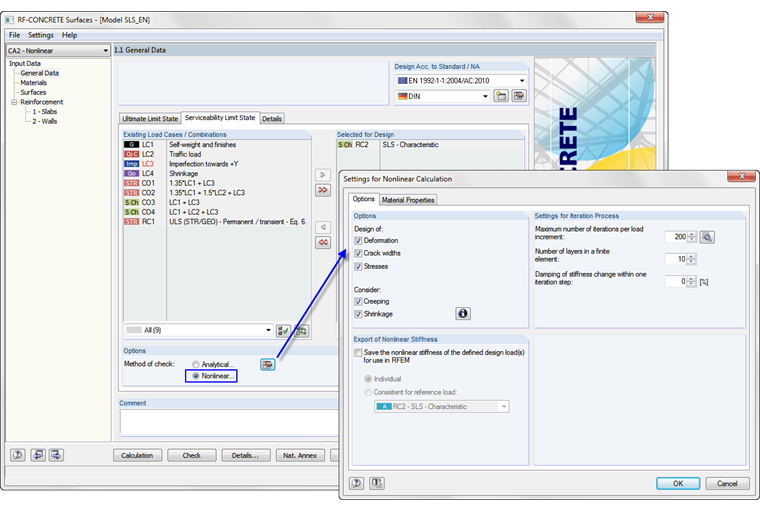Click the stepper for maximum iterations value 200
The image size is (760, 512).
point(692,237)
